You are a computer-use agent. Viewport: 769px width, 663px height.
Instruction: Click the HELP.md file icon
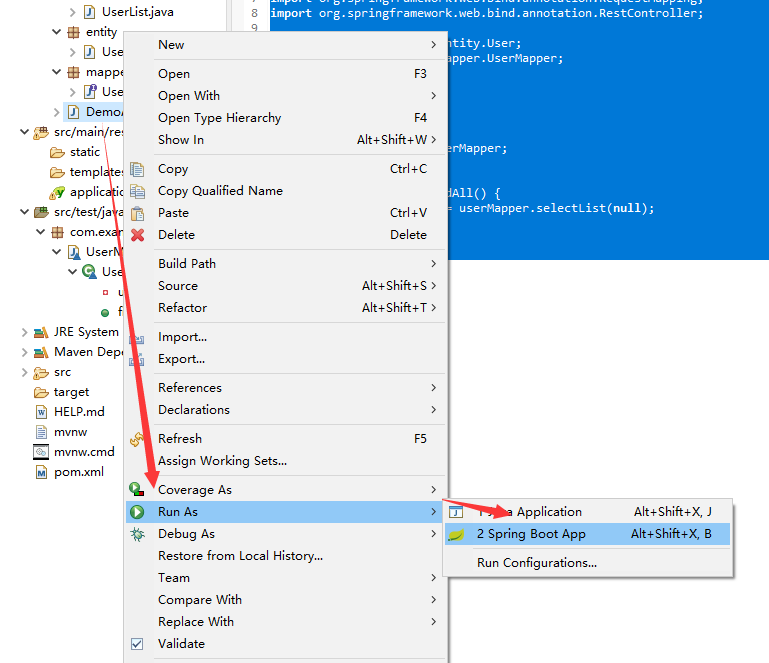click(x=42, y=412)
